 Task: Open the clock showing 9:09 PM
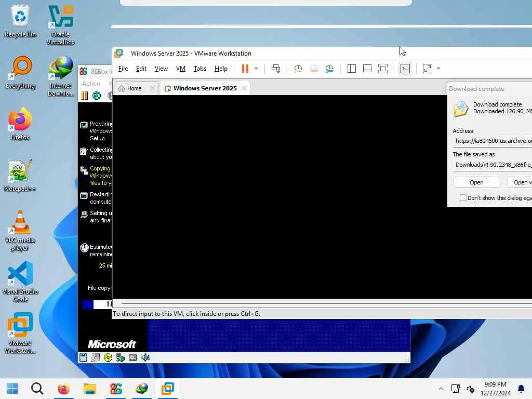pos(495,389)
